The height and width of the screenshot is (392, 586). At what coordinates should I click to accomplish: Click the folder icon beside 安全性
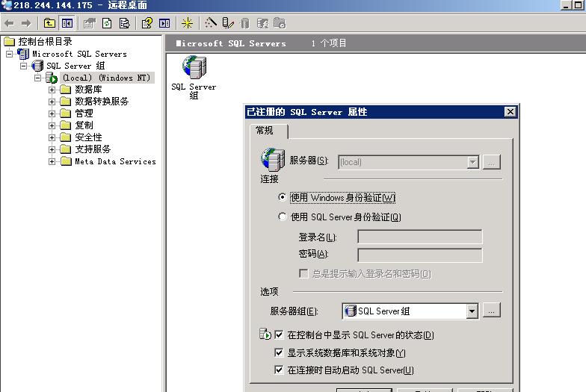pos(66,137)
